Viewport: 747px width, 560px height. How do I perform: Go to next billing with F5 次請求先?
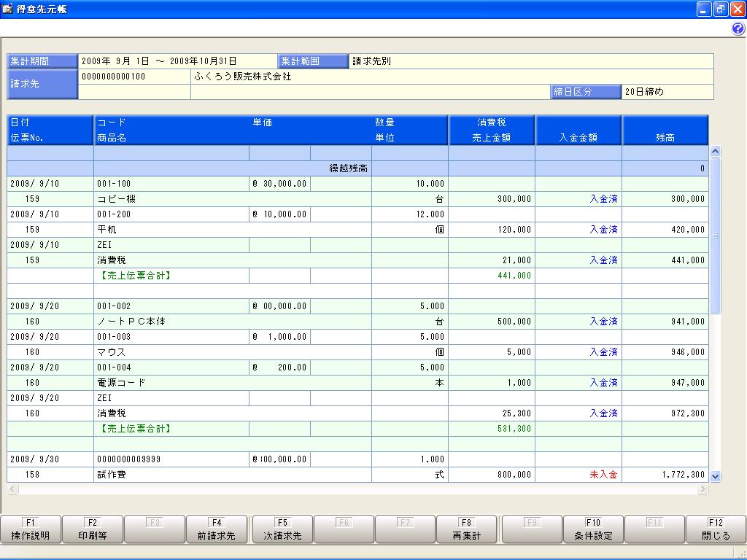coord(282,529)
